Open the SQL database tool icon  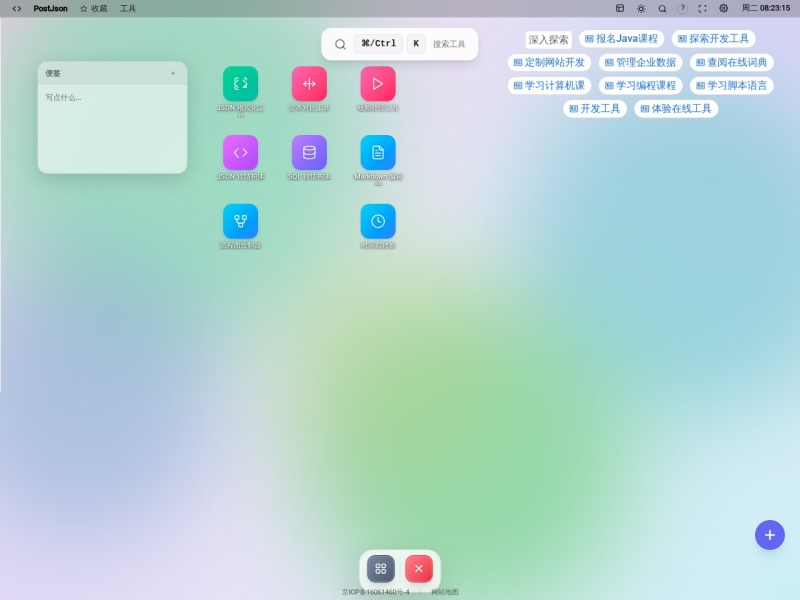[309, 153]
